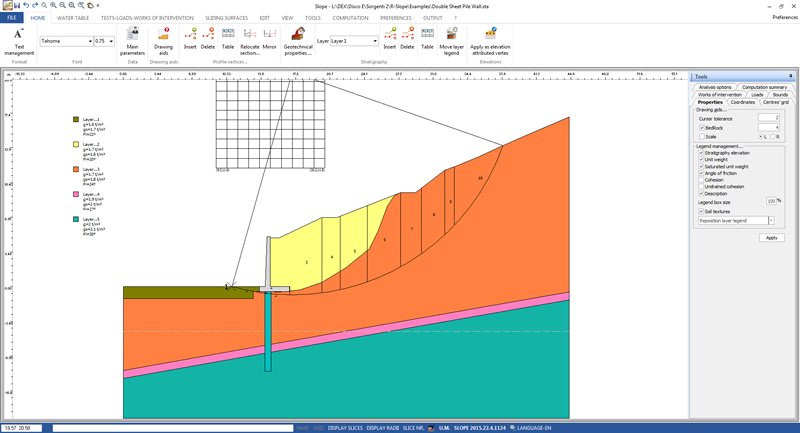
Task: Click Relocate section tool
Action: 249,41
